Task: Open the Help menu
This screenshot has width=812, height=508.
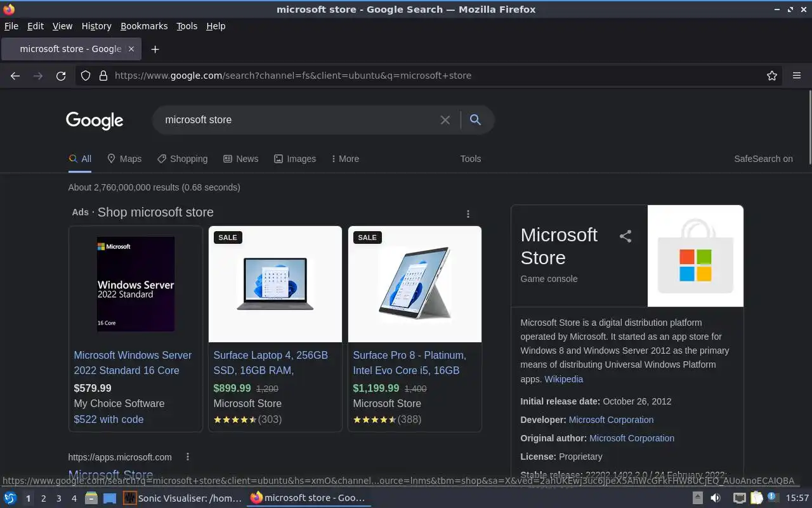Action: coord(216,26)
